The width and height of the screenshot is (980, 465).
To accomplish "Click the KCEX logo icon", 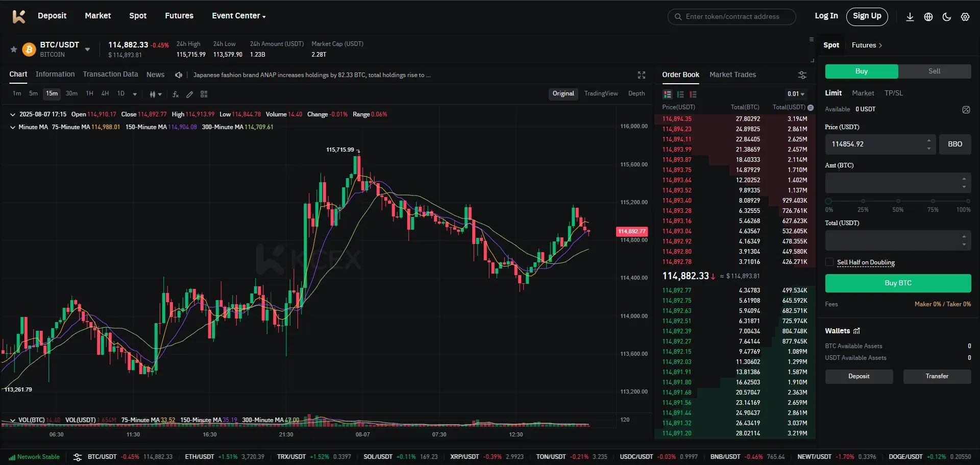I will coord(19,16).
